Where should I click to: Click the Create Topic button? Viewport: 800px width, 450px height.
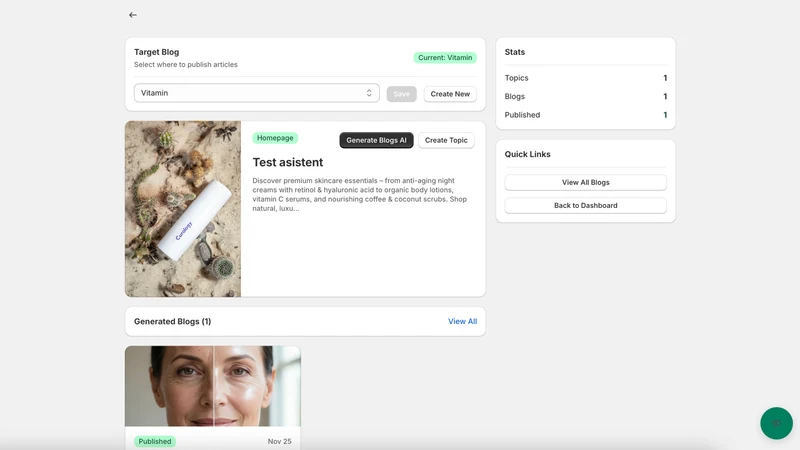tap(446, 140)
